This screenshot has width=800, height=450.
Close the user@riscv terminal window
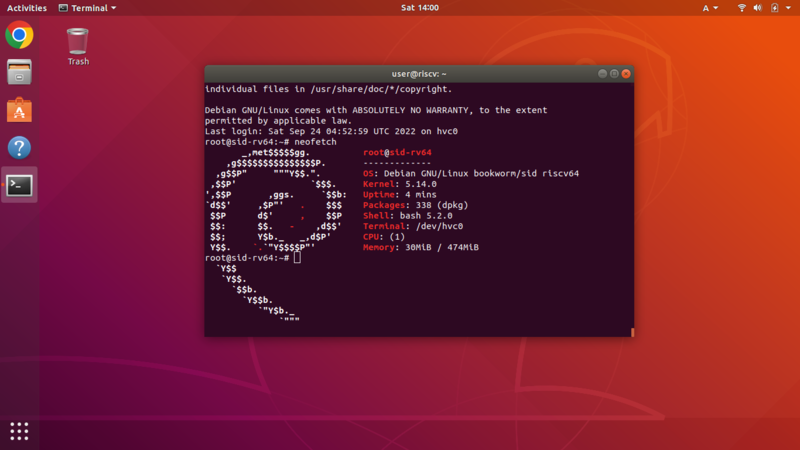click(x=626, y=74)
